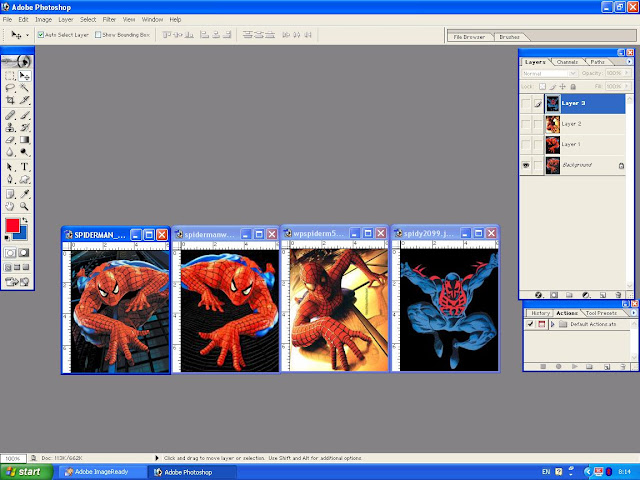The width and height of the screenshot is (640, 480).
Task: Show Layer 3 with its visibility box
Action: [x=526, y=104]
